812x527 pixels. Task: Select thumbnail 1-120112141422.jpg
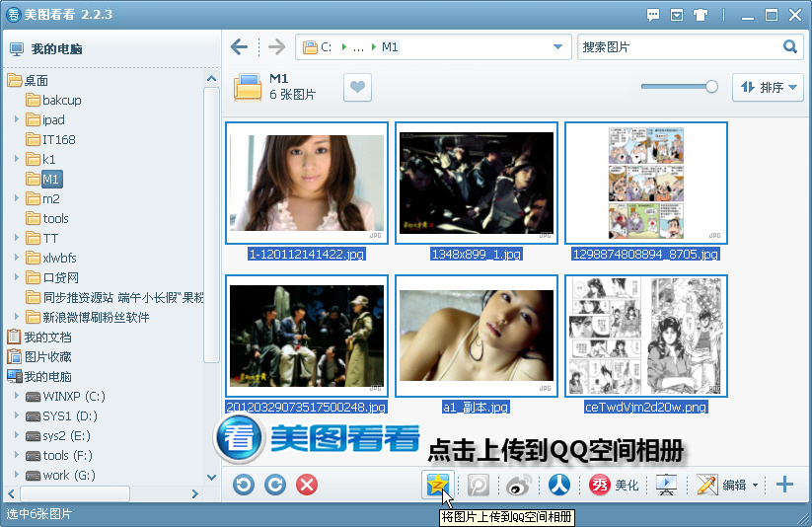(307, 183)
